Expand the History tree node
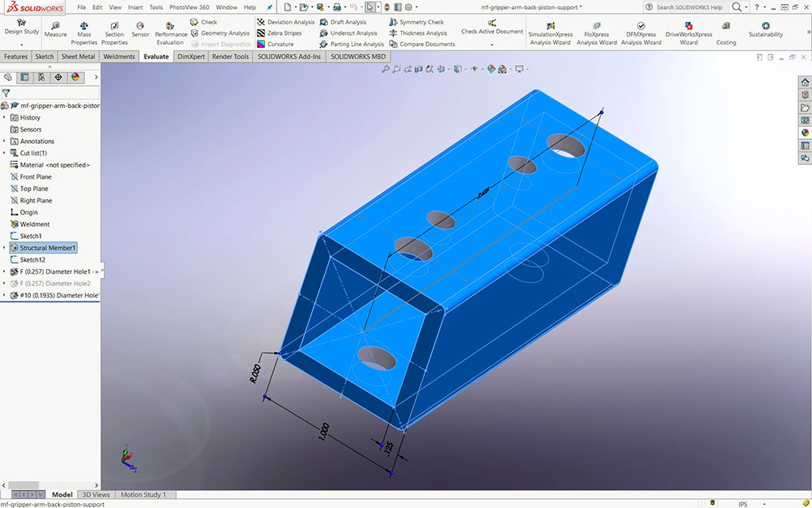812x508 pixels. tap(4, 118)
